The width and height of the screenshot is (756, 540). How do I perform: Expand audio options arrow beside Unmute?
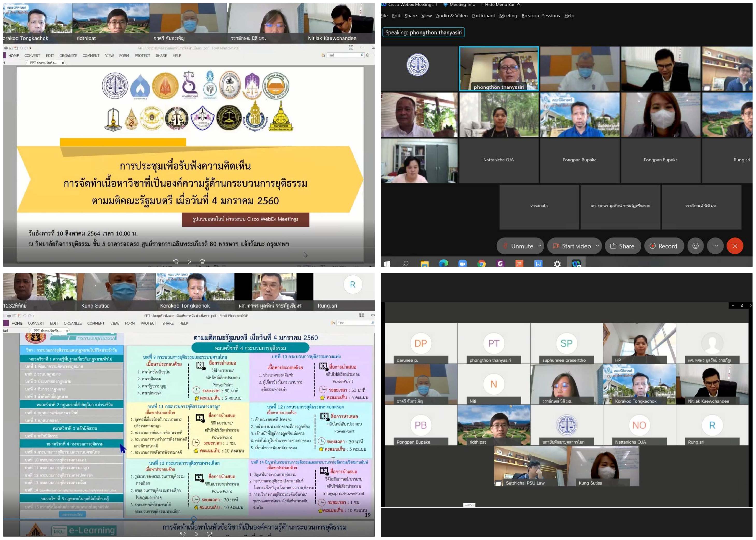coord(540,246)
